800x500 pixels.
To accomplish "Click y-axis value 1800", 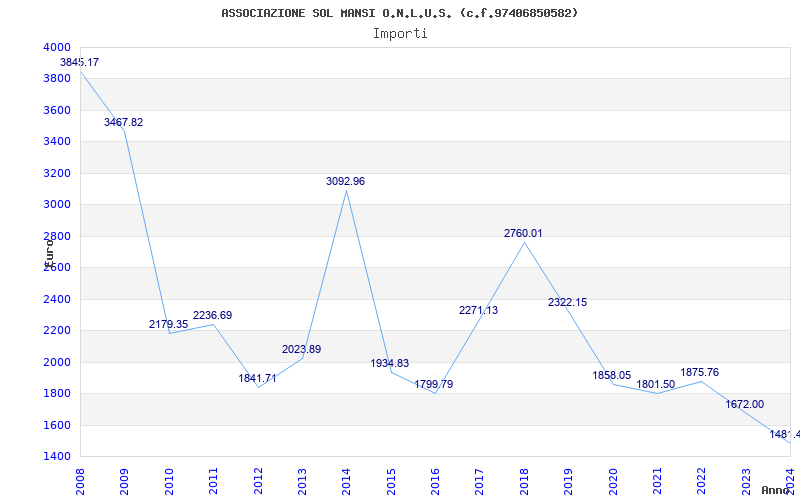I will coord(57,393).
